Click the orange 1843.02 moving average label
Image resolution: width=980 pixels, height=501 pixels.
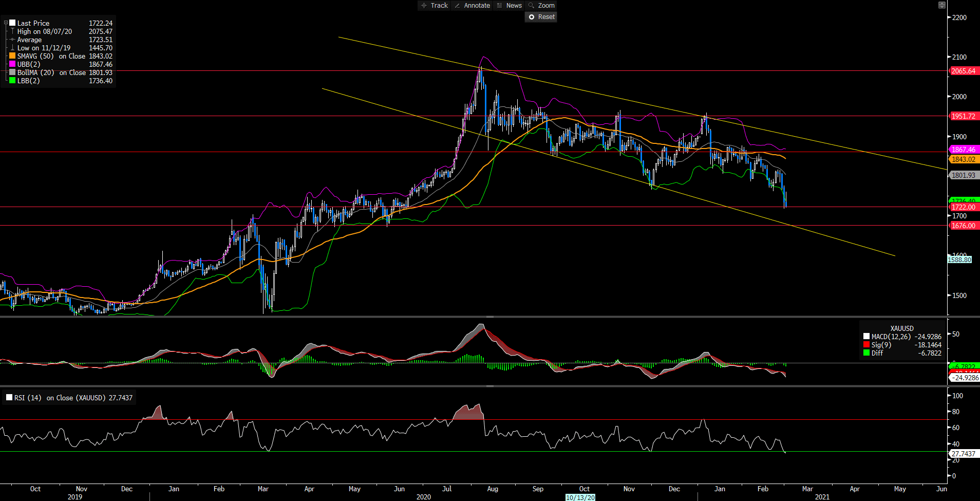click(x=965, y=159)
